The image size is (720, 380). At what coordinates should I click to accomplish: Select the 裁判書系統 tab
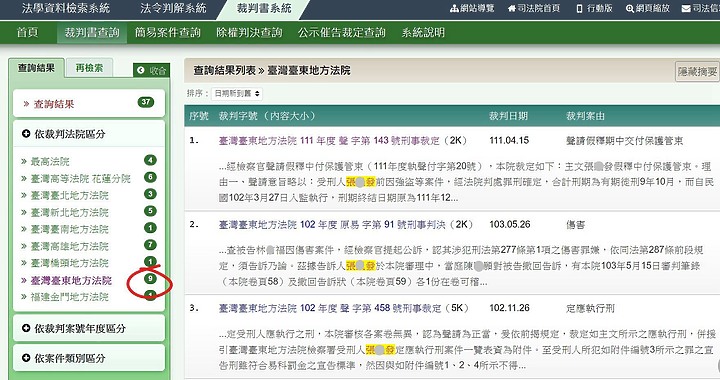coord(264,8)
